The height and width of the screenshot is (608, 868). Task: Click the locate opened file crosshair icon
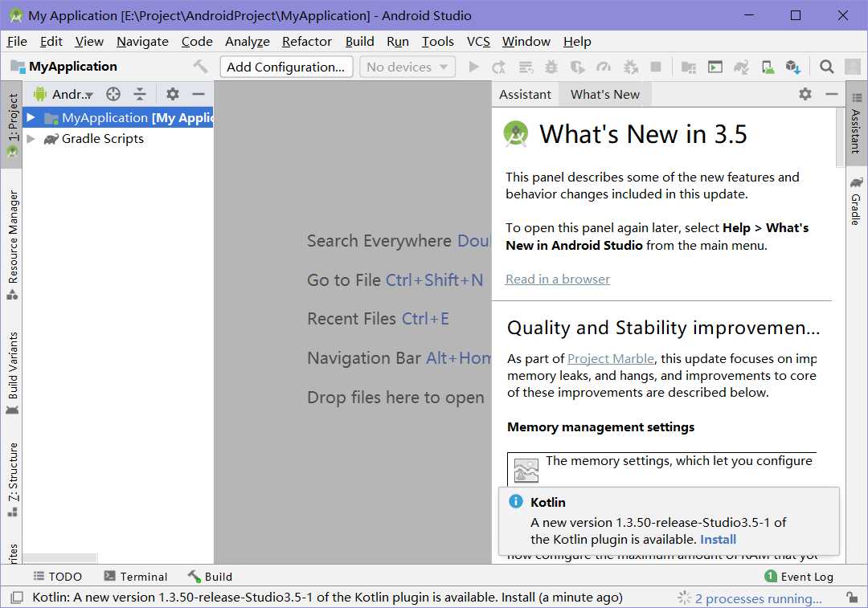point(113,94)
